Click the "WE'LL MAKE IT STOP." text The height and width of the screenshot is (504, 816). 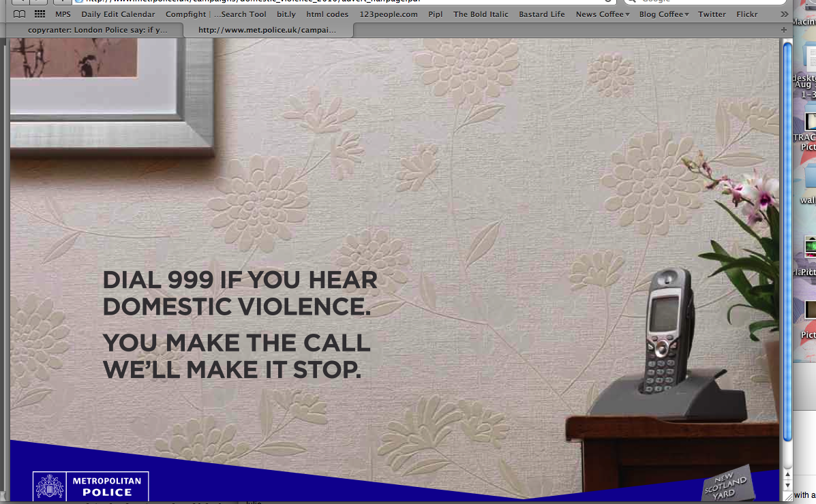[232, 370]
